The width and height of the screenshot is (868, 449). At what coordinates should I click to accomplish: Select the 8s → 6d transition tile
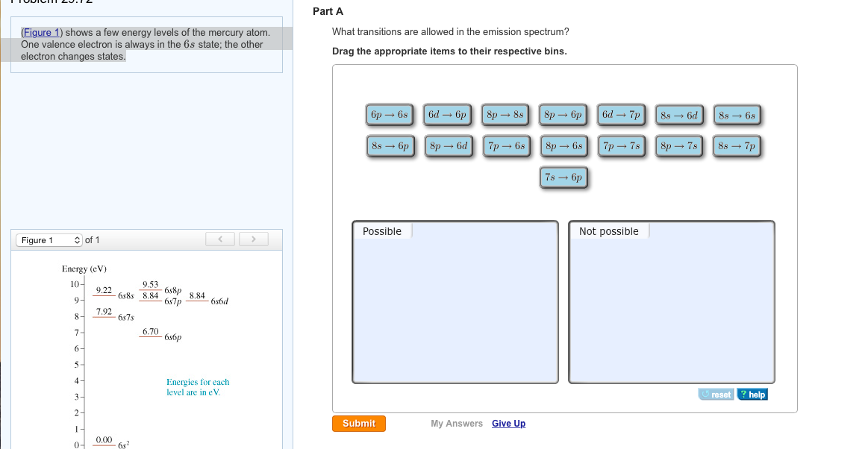point(679,116)
